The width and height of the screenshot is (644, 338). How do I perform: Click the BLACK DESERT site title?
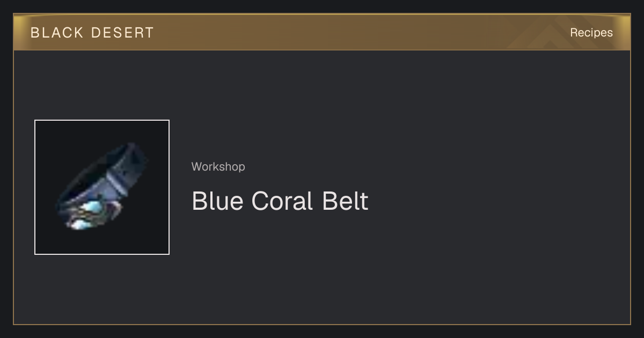(x=92, y=33)
